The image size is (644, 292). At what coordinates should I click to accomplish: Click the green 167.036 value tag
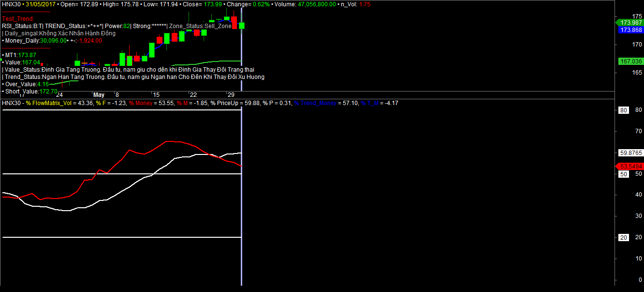630,61
